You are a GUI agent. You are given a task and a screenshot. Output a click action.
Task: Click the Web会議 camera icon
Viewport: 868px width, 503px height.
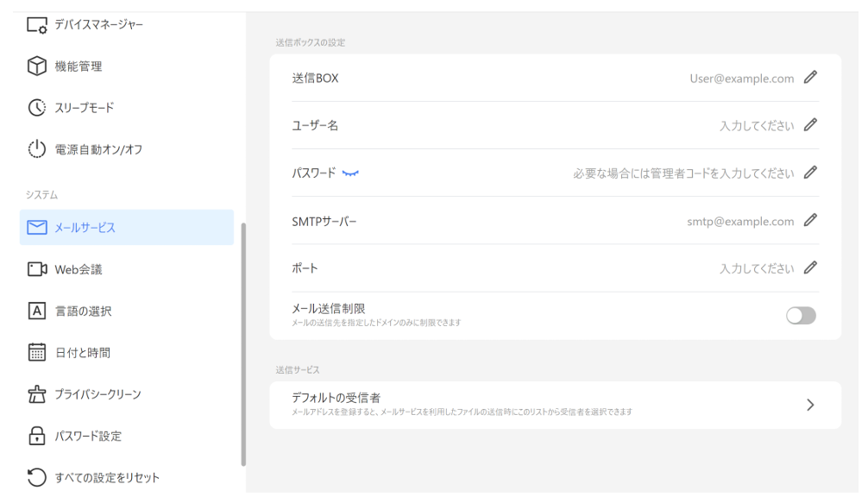point(36,270)
